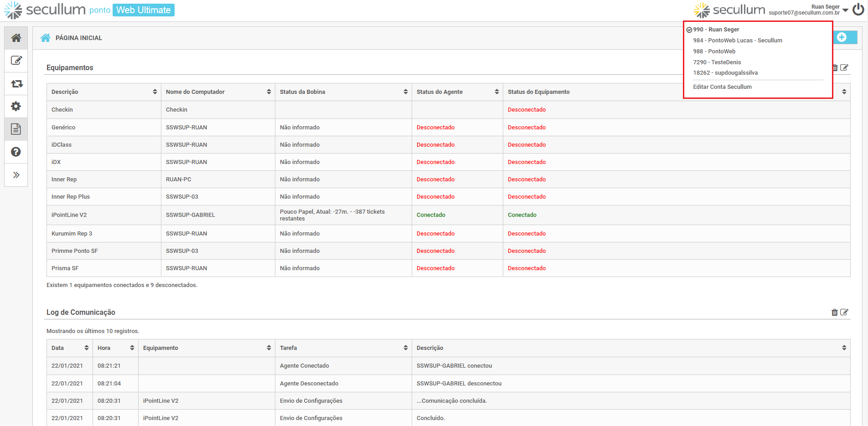Open Editar Conta Secullum link
The width and height of the screenshot is (868, 426).
[x=722, y=87]
